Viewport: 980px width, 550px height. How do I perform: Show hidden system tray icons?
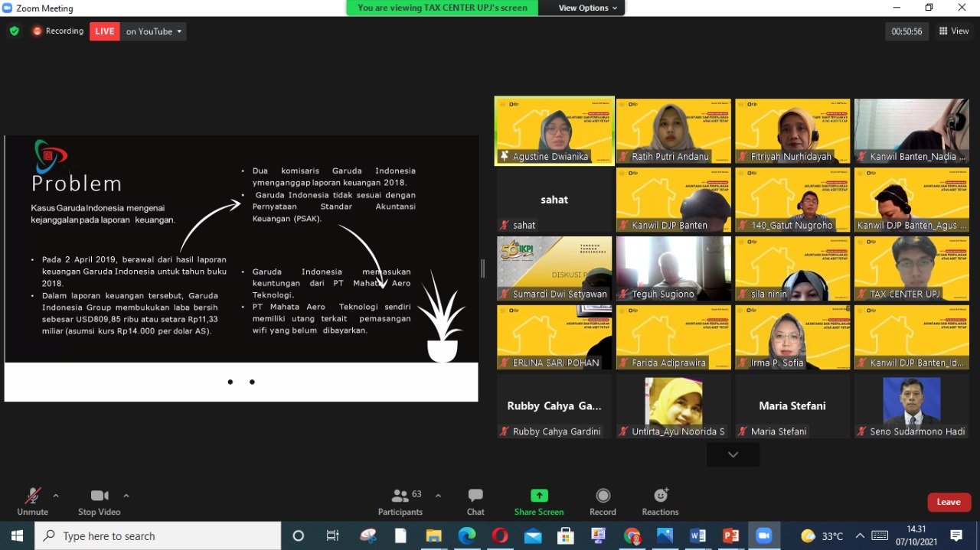coord(860,535)
